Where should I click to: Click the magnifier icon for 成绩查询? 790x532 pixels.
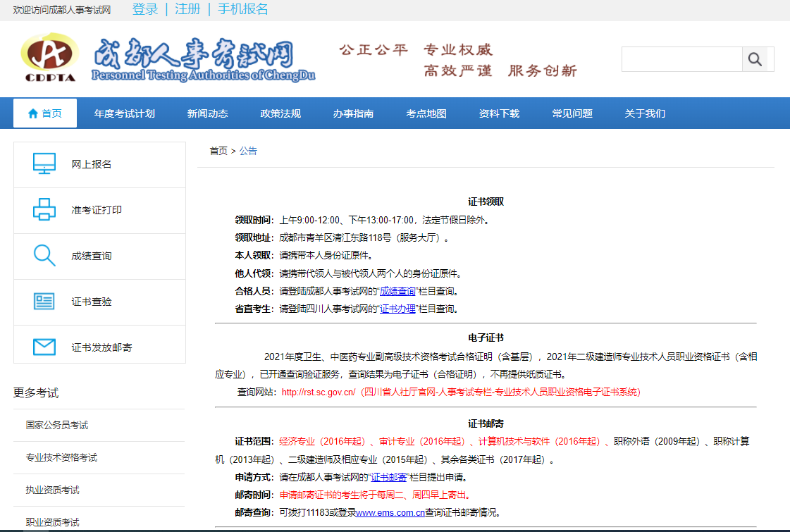pyautogui.click(x=44, y=255)
